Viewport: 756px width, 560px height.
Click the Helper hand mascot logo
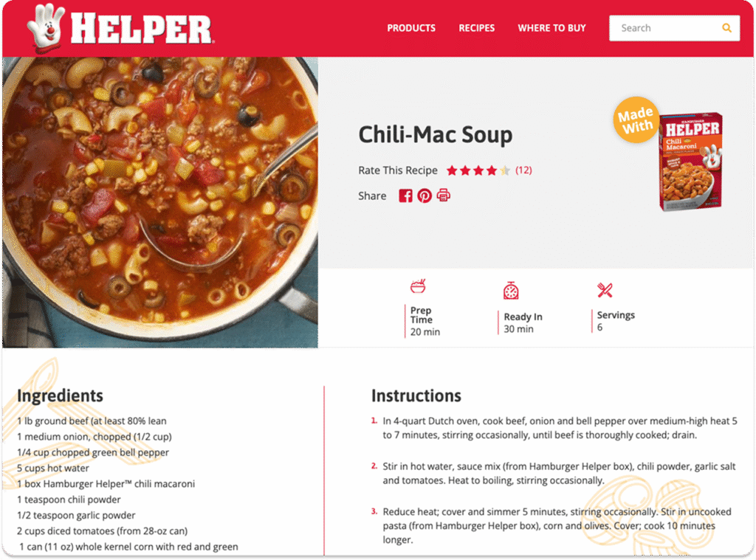click(45, 27)
